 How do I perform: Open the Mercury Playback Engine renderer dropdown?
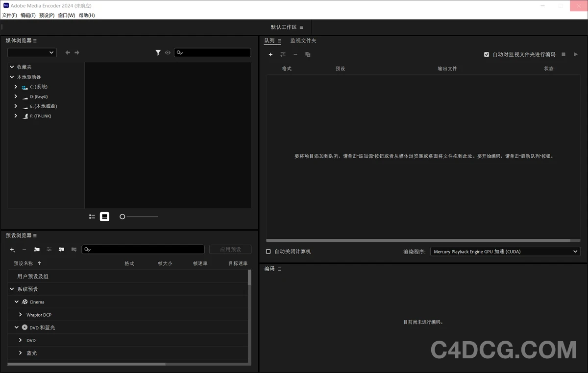point(505,251)
